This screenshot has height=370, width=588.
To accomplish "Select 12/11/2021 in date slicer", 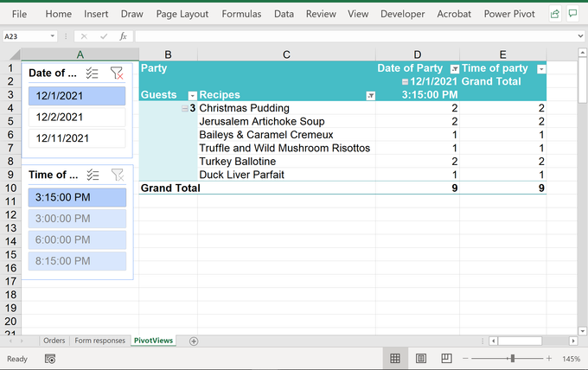I will pyautogui.click(x=77, y=138).
